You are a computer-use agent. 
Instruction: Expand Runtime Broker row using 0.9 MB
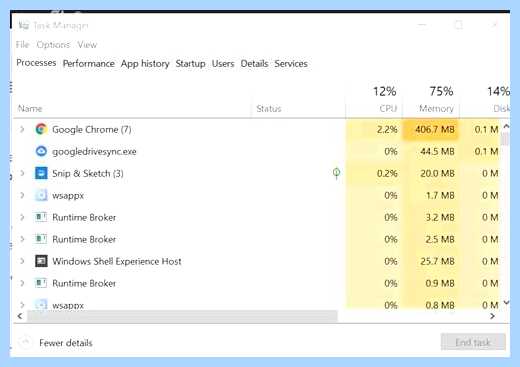point(22,283)
